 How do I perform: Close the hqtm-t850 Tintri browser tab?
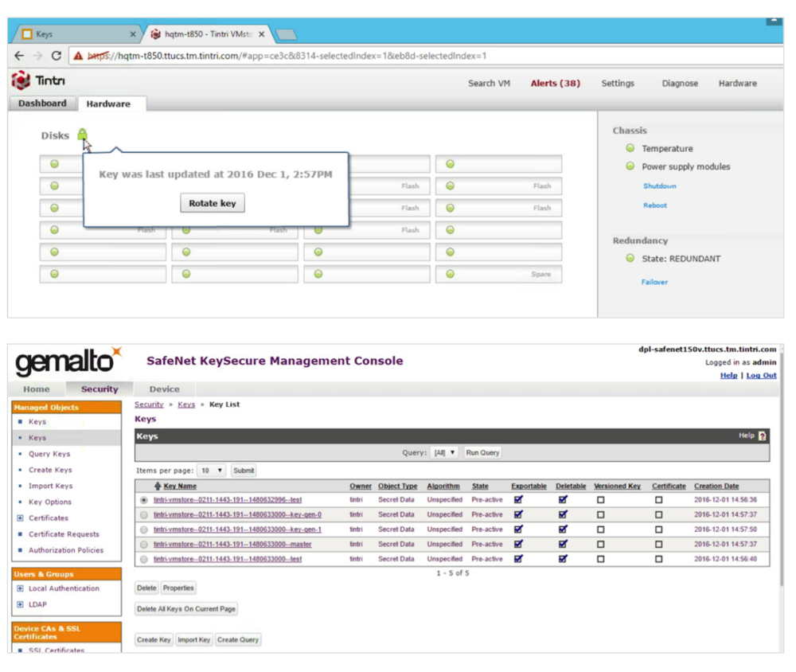261,34
